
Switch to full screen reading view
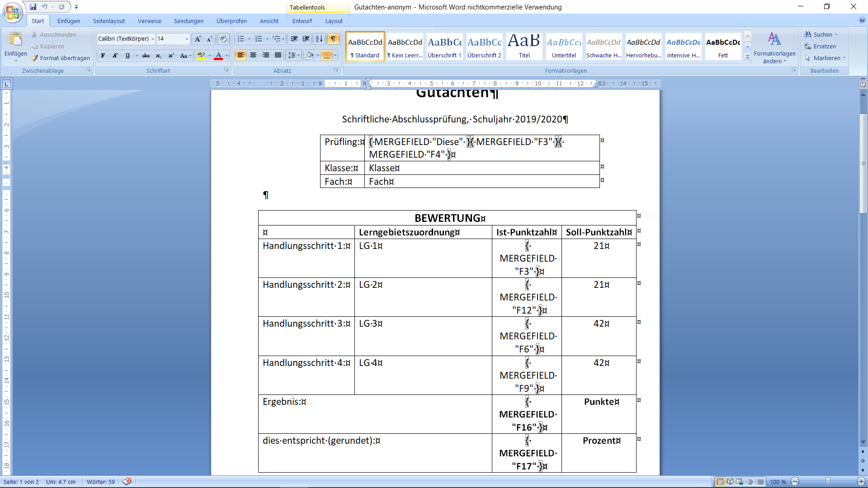(x=730, y=482)
